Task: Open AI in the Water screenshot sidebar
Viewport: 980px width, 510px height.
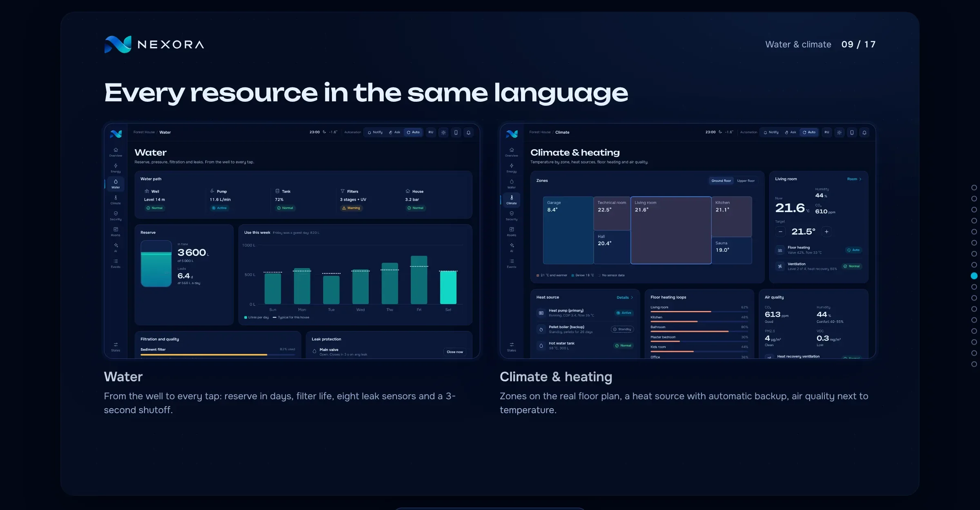Action: (116, 248)
